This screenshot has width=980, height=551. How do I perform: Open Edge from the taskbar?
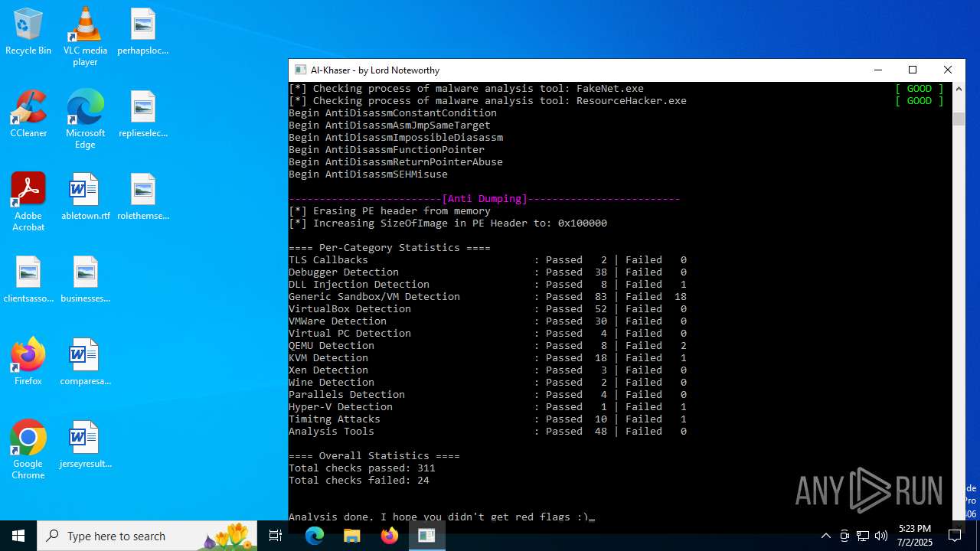coord(315,536)
